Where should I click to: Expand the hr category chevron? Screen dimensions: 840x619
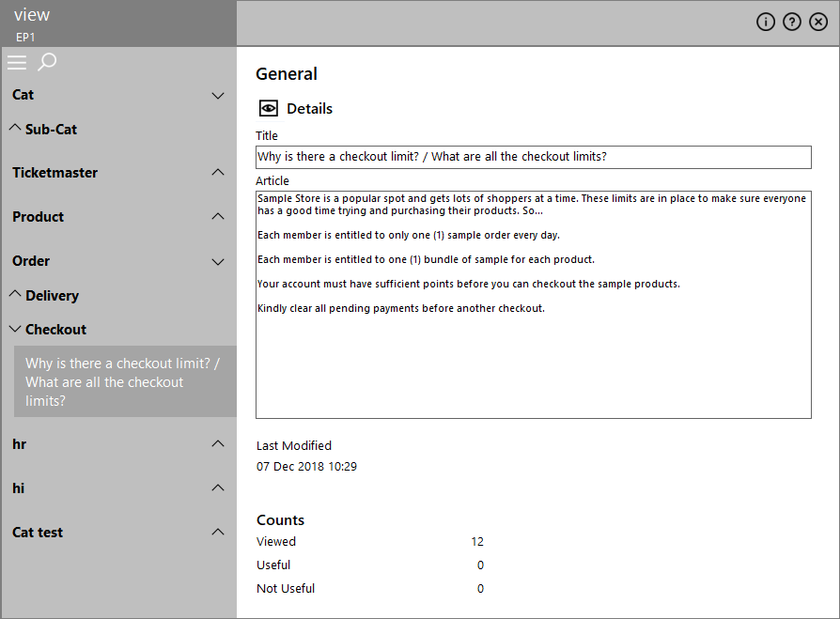(x=217, y=443)
